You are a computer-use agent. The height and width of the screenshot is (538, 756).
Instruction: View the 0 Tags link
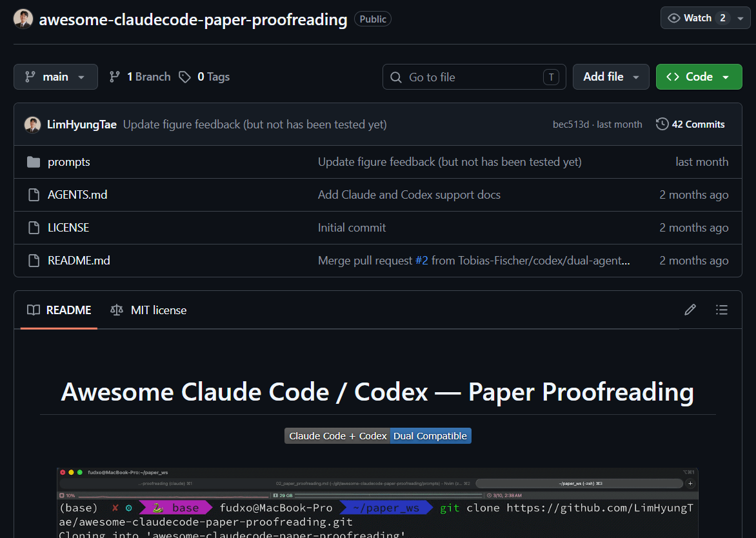tap(204, 77)
